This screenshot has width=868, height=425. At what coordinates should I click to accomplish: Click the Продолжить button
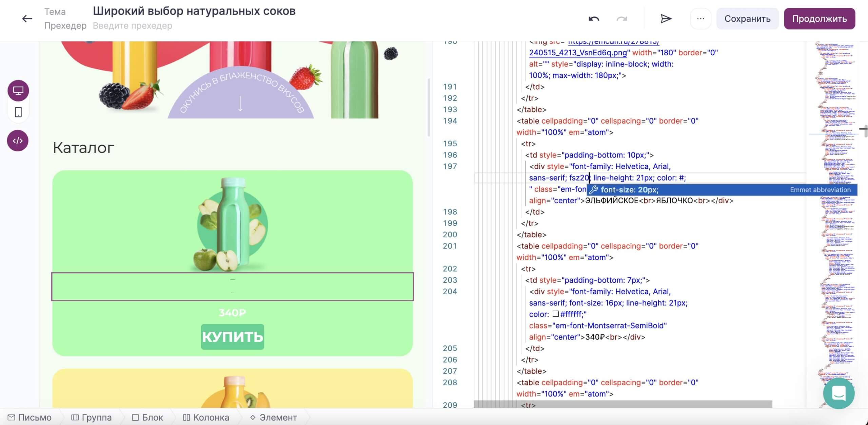(820, 19)
